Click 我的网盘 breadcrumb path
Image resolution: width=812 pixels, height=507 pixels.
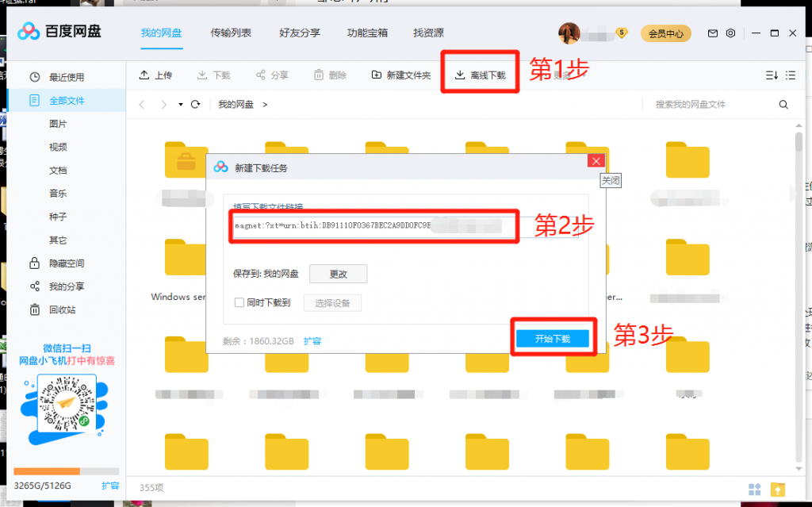coord(236,105)
